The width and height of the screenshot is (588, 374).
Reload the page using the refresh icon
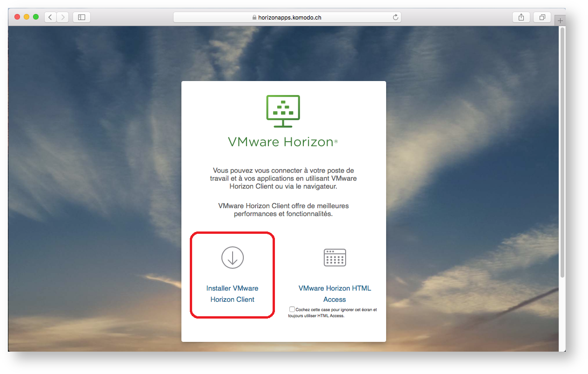click(396, 17)
